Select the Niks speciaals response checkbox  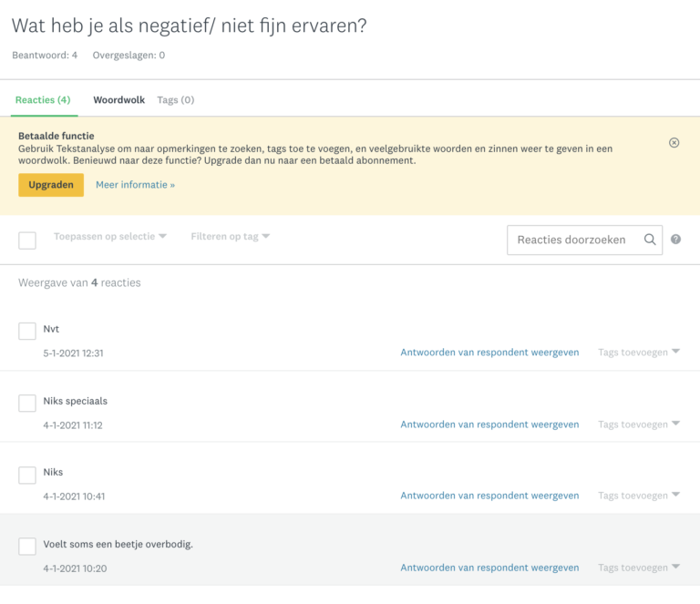click(27, 403)
